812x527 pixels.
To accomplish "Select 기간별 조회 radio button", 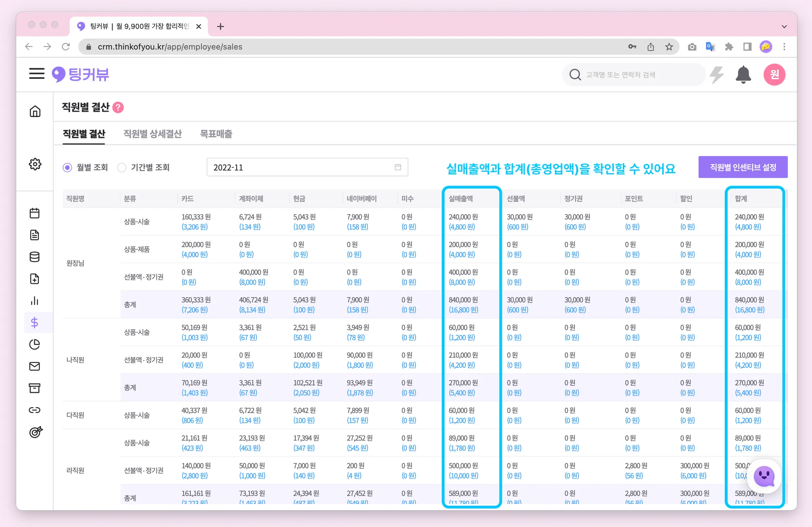I will [122, 168].
